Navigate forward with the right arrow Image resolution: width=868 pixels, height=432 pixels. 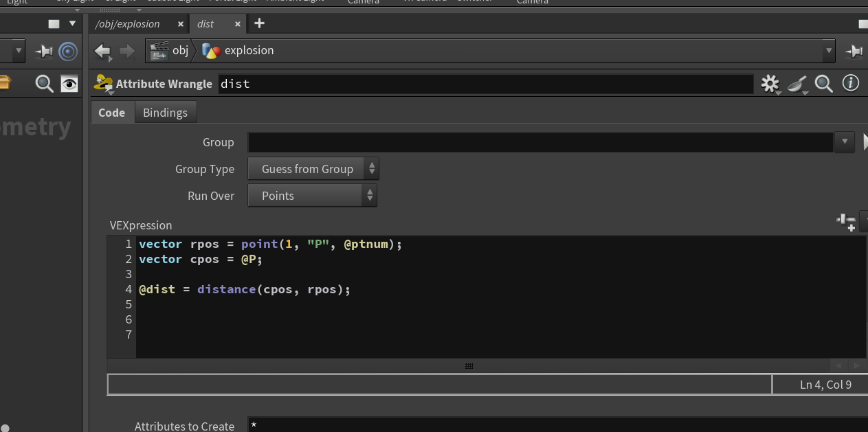click(x=127, y=51)
